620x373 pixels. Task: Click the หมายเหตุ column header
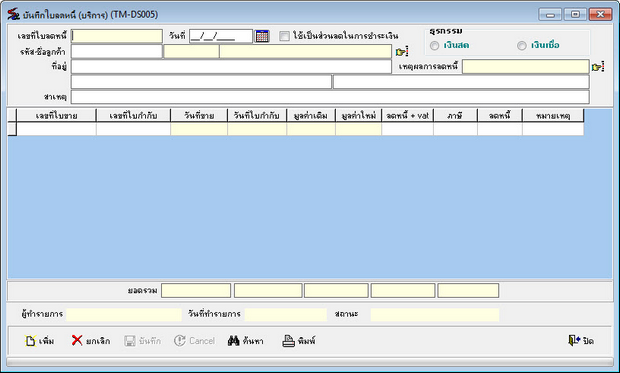pyautogui.click(x=553, y=115)
